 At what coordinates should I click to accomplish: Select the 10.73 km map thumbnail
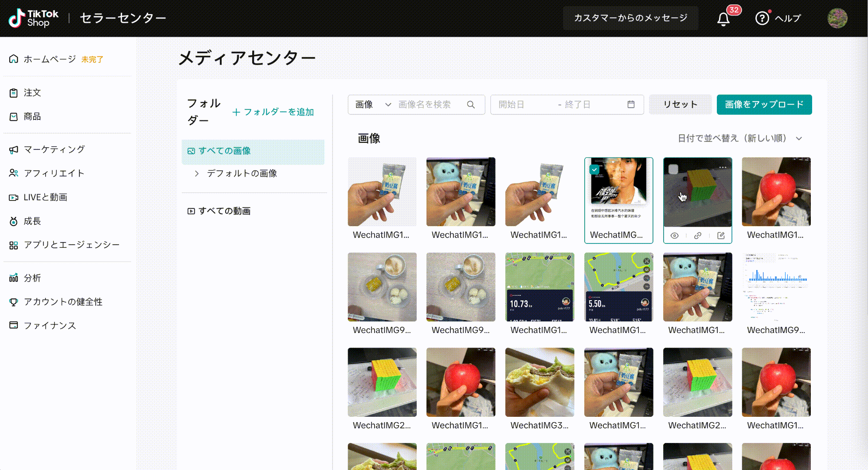click(540, 287)
